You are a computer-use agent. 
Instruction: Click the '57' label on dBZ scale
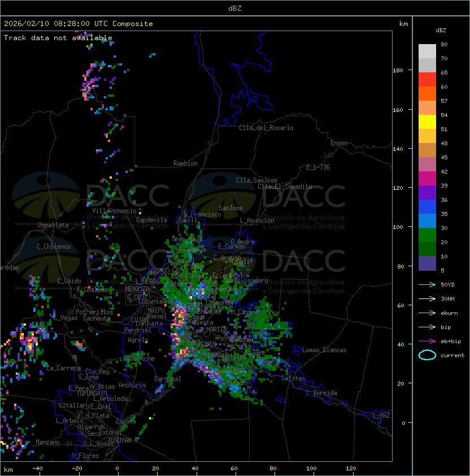tap(444, 101)
